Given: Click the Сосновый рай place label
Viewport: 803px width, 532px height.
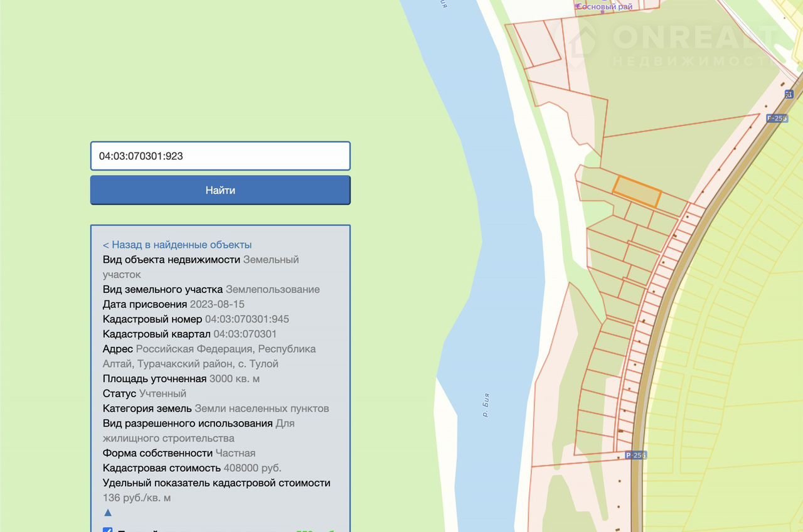Looking at the screenshot, I should point(604,6).
